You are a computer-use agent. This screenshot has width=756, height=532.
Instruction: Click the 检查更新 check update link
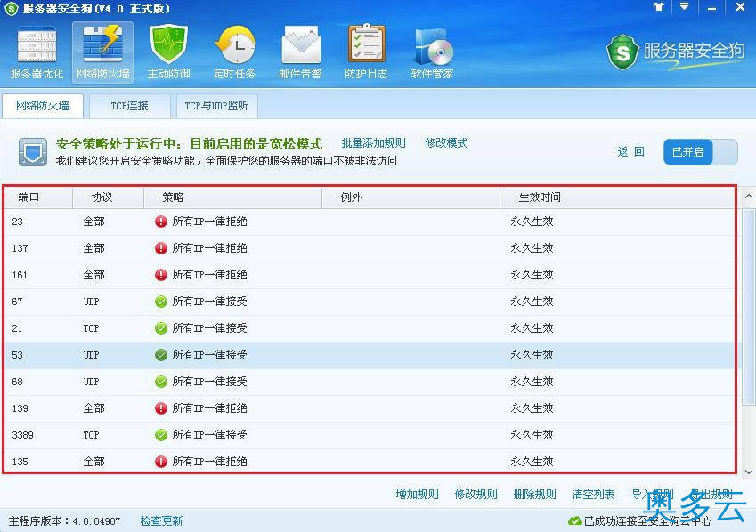point(161,521)
